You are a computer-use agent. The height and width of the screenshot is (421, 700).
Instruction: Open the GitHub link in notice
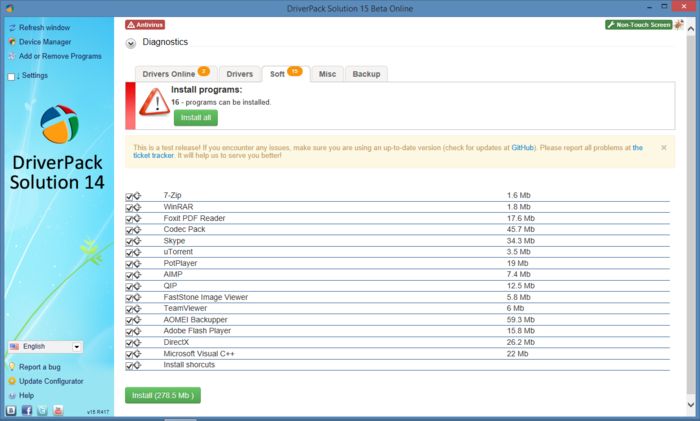tap(522, 147)
